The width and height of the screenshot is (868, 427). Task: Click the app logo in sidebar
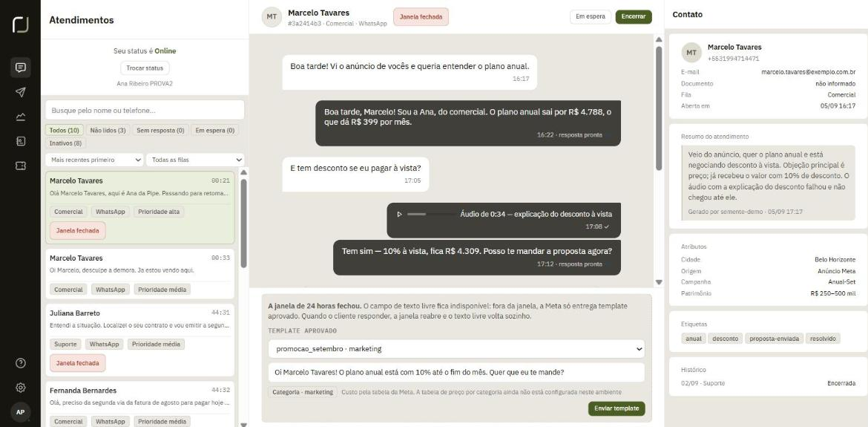tap(21, 25)
